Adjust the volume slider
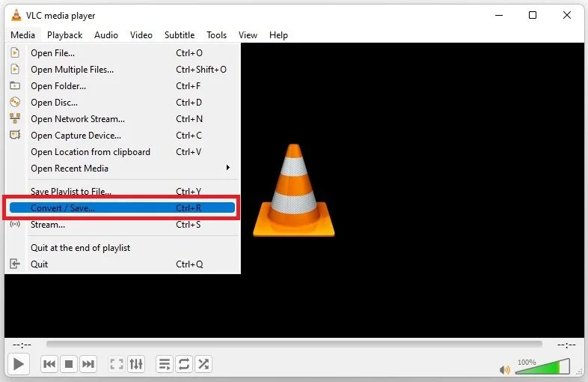 coord(542,367)
